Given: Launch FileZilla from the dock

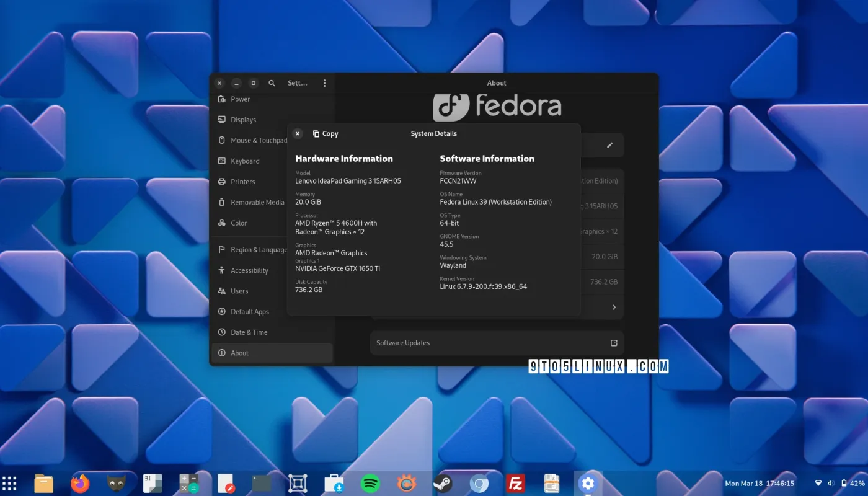Looking at the screenshot, I should (515, 483).
